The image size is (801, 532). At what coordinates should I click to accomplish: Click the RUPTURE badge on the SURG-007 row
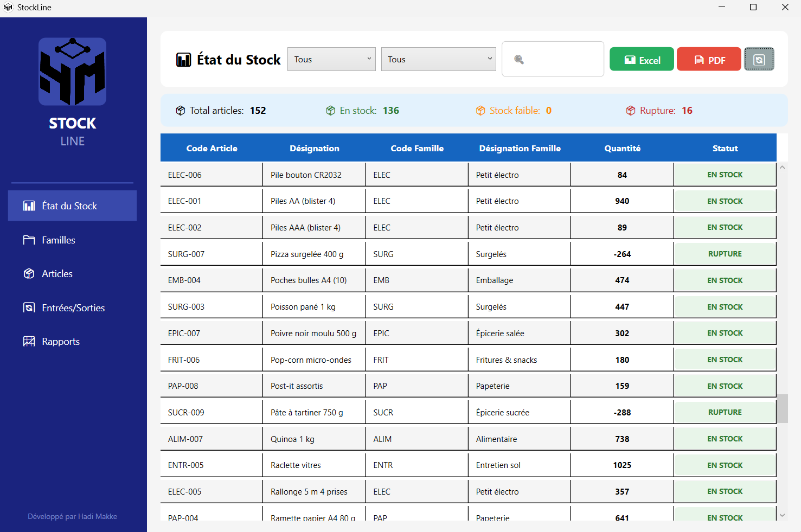(725, 253)
